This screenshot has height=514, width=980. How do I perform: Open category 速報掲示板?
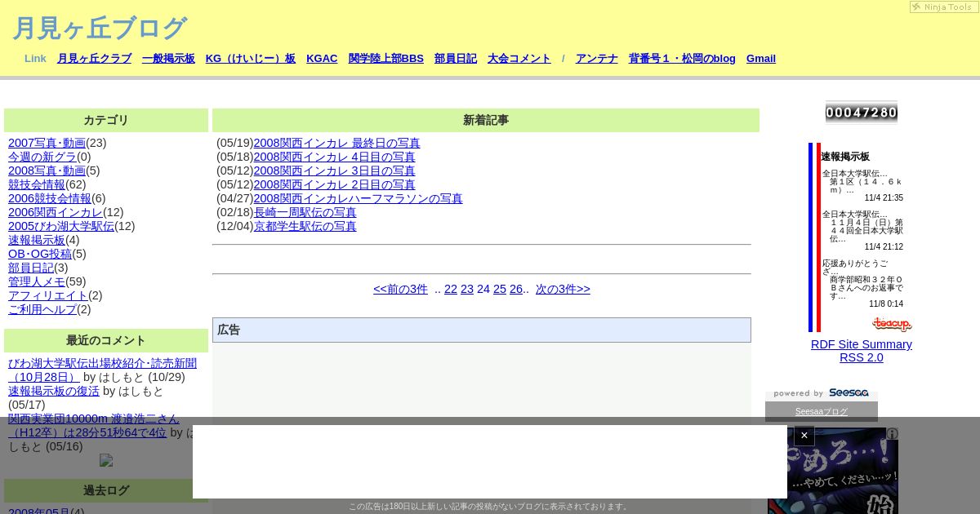click(37, 240)
